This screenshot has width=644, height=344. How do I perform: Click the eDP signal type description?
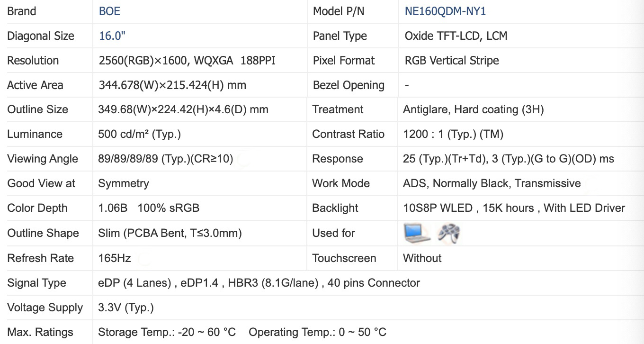click(259, 283)
